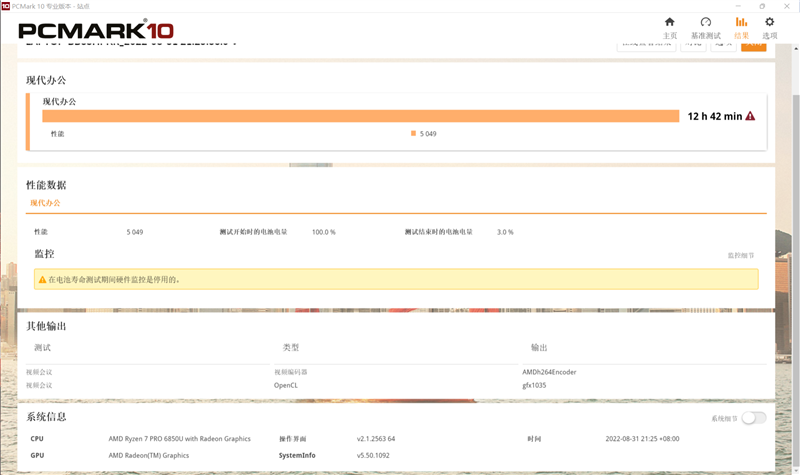Click the 监控 heading
This screenshot has width=800, height=475.
click(x=44, y=254)
